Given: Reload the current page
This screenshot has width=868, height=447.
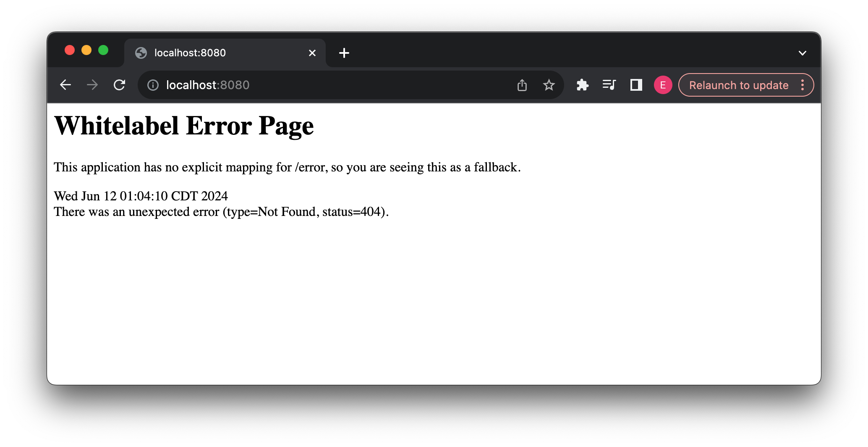Looking at the screenshot, I should (x=120, y=84).
